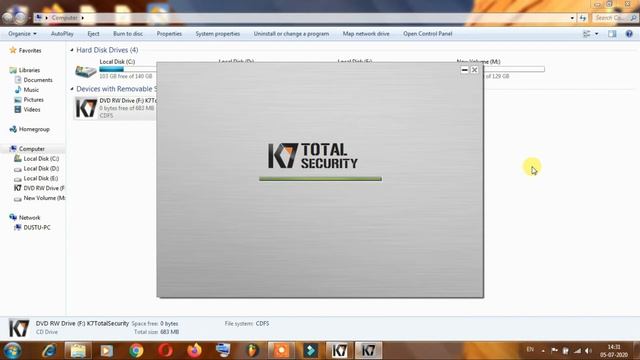Image resolution: width=640 pixels, height=360 pixels.
Task: Toggle the preview pane icon
Action: [612, 34]
